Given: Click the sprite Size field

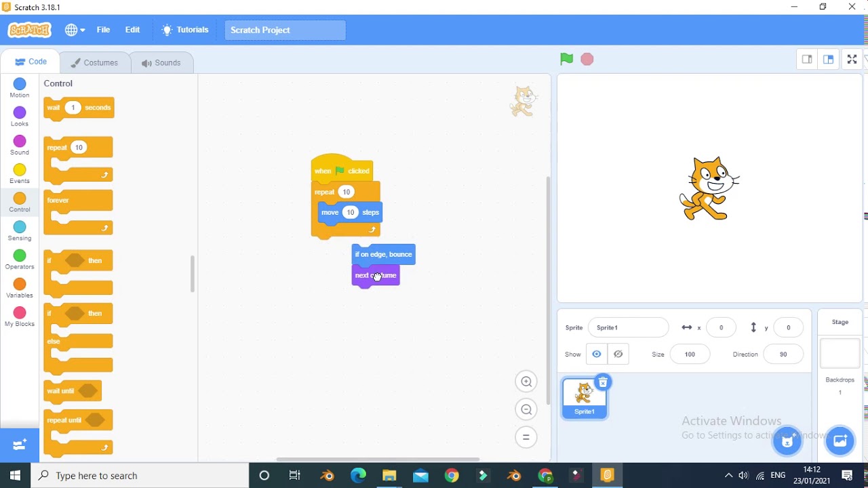Looking at the screenshot, I should [x=690, y=354].
